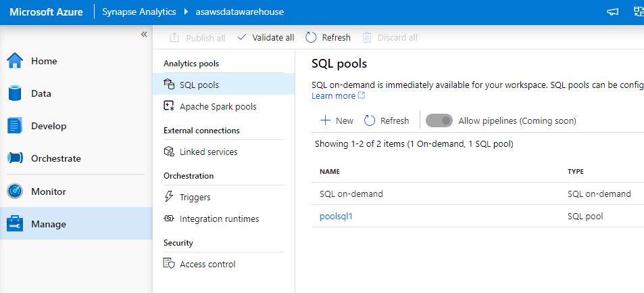Click the Home label in the sidebar

tap(44, 61)
